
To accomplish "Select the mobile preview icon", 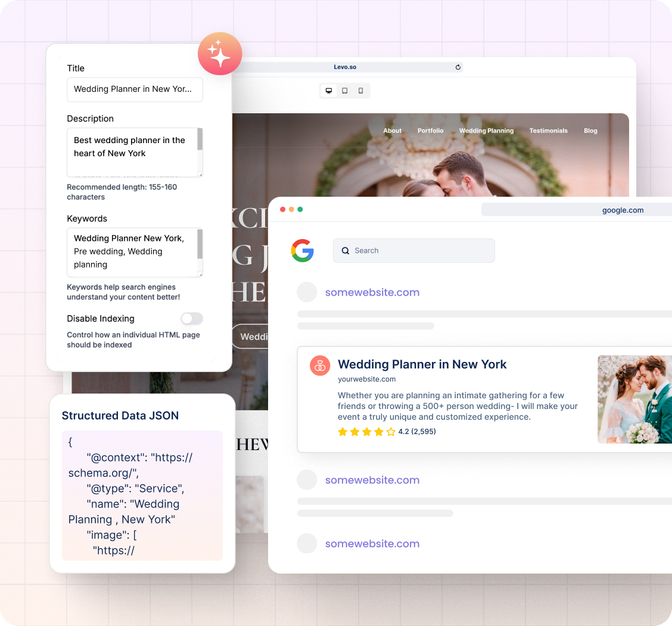I will pos(360,91).
